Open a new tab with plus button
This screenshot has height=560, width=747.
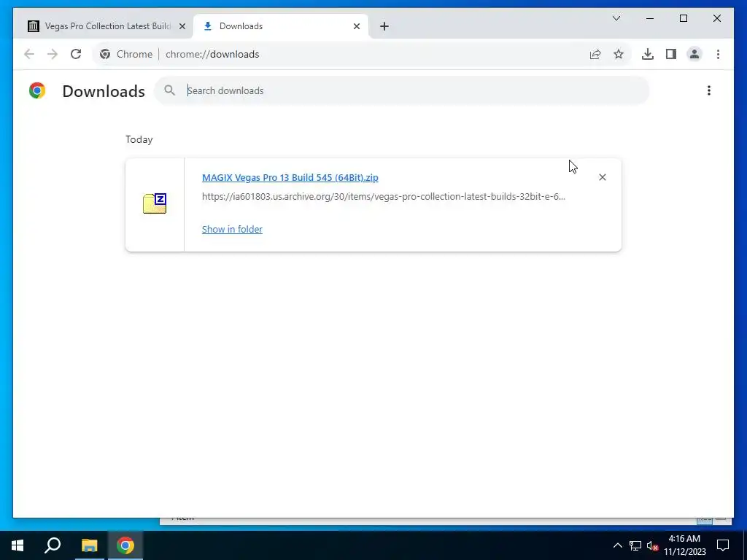384,26
